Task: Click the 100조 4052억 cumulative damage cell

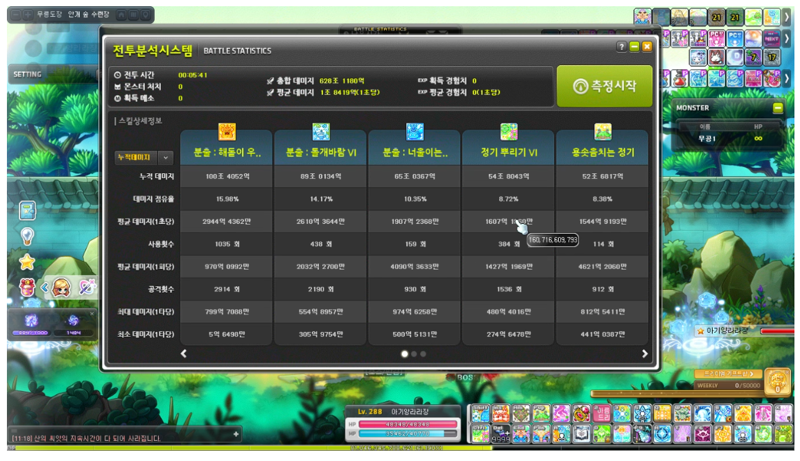Action: [x=227, y=176]
